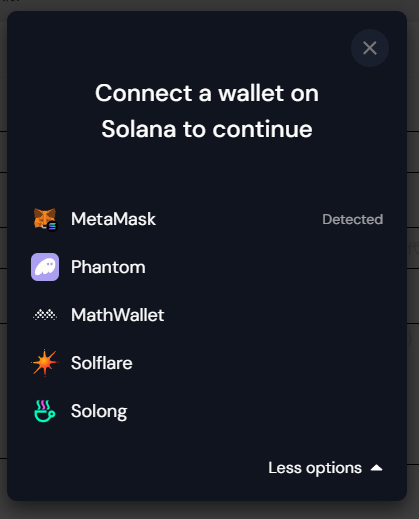The image size is (419, 519).
Task: Click the Solana badge on the MetaMask icon
Action: click(52, 226)
